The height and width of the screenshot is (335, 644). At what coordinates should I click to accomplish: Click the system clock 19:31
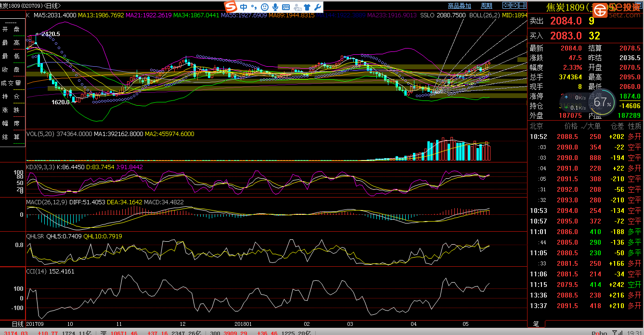634,332
